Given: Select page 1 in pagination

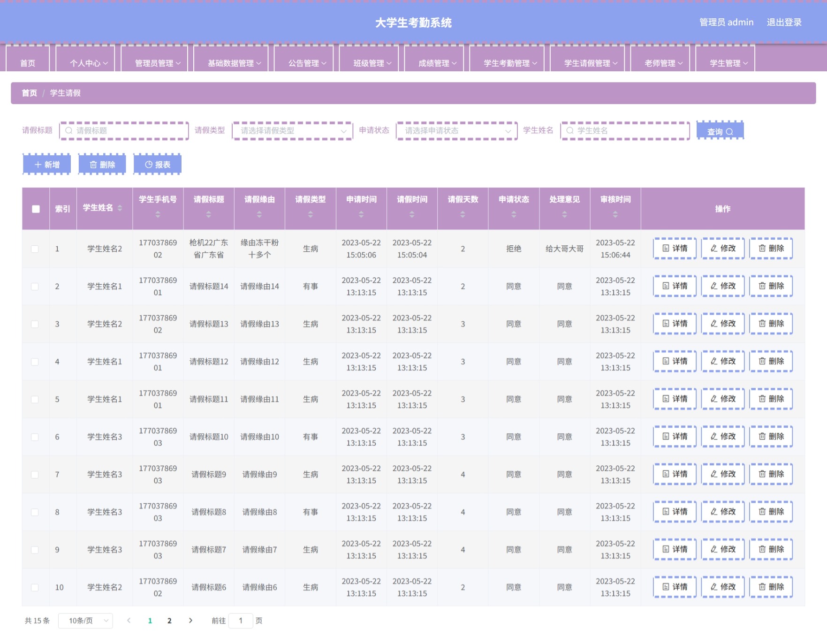Looking at the screenshot, I should (150, 621).
